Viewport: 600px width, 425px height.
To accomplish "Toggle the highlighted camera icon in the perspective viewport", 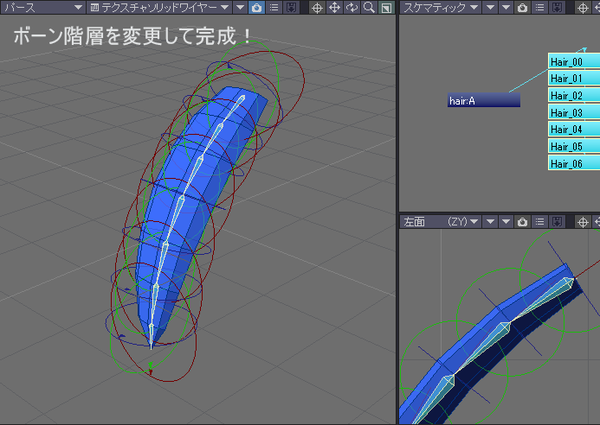I will pyautogui.click(x=257, y=8).
